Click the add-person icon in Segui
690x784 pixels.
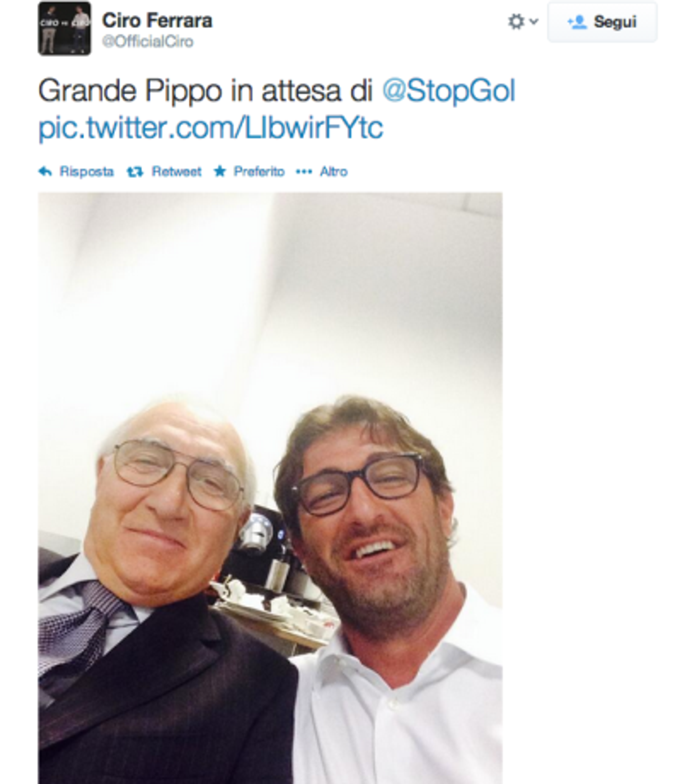pyautogui.click(x=577, y=22)
